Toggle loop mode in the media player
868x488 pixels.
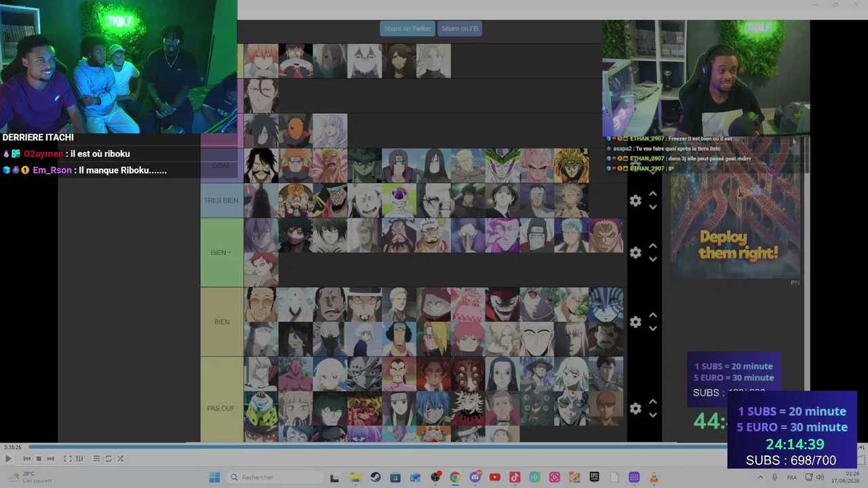point(108,459)
